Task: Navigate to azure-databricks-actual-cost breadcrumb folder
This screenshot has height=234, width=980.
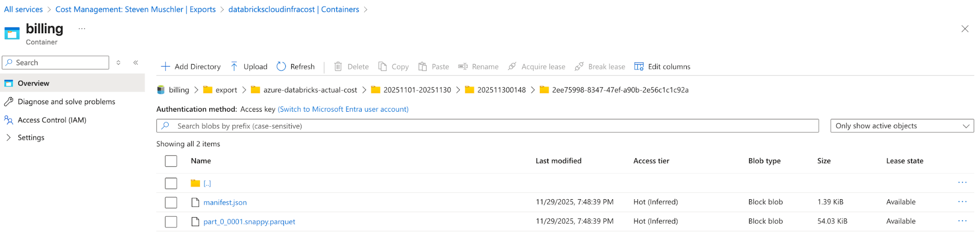Action: (310, 90)
